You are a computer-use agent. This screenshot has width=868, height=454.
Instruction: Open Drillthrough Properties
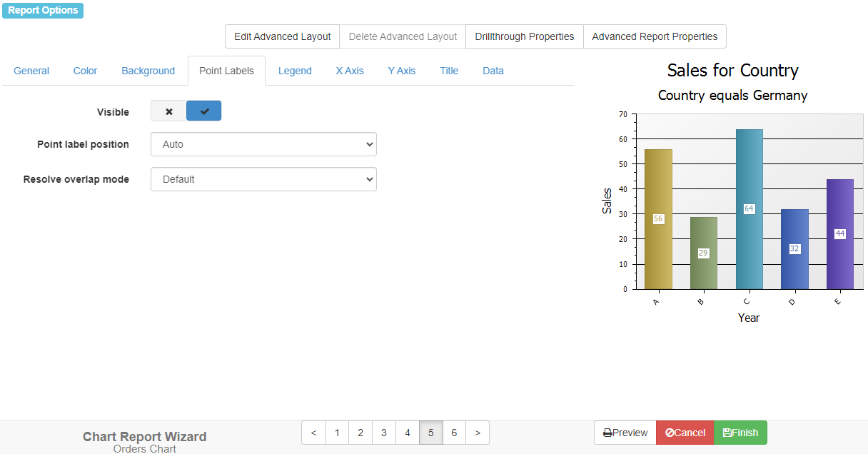tap(524, 36)
